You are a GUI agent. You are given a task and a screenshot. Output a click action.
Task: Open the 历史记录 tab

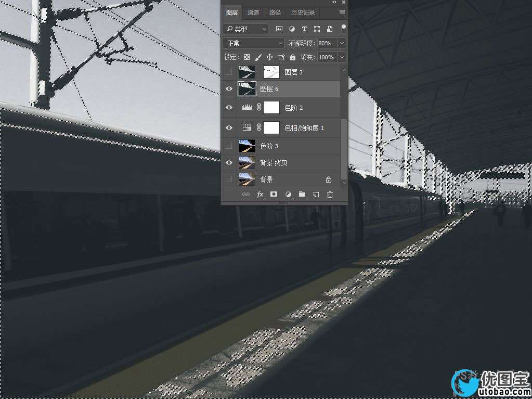pyautogui.click(x=303, y=12)
